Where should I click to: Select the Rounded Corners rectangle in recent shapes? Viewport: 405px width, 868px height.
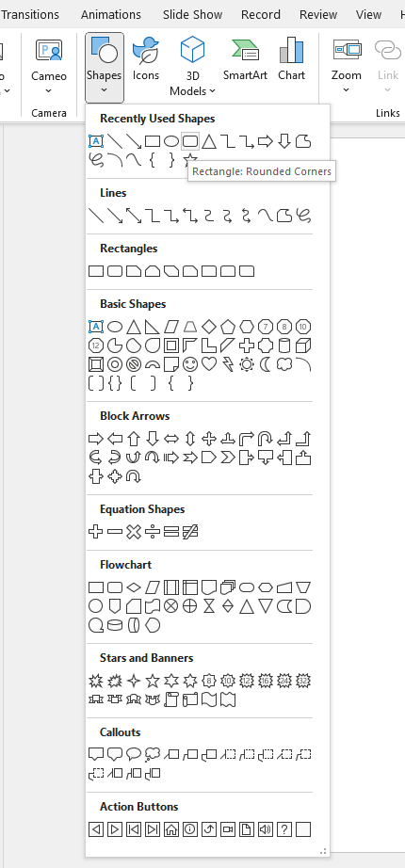click(x=190, y=142)
